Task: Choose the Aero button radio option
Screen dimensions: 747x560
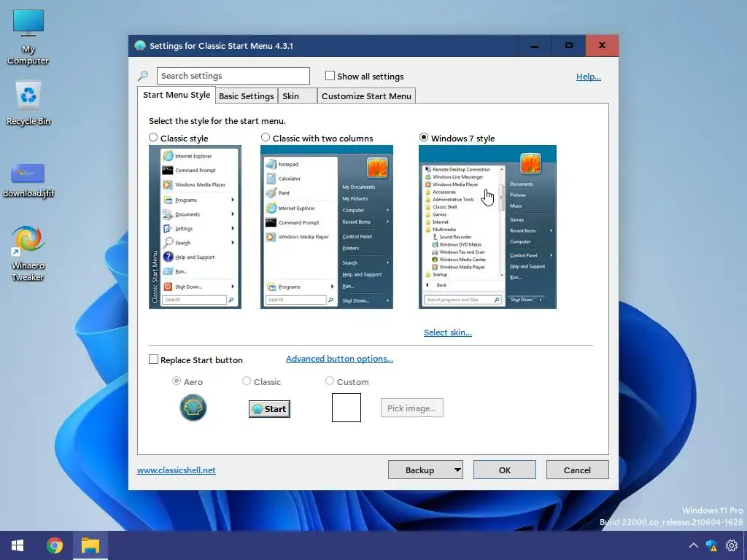Action: 177,381
